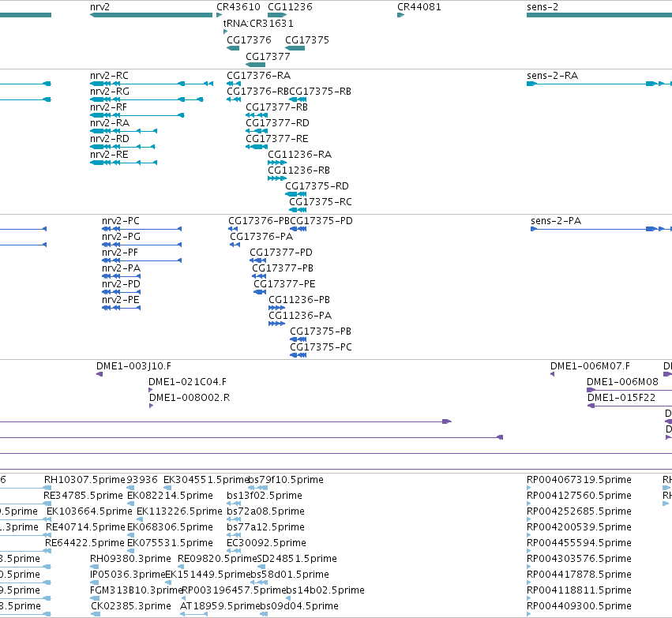Click the sens-2-PA protein label

(x=556, y=221)
